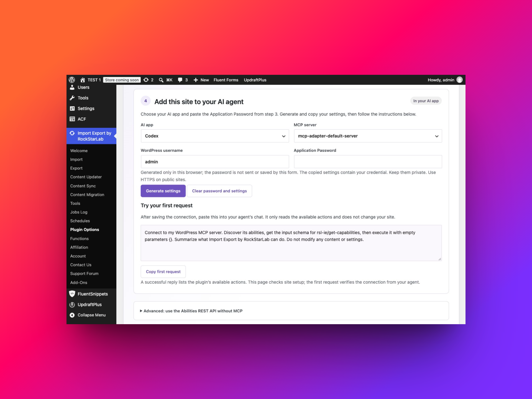532x399 pixels.
Task: Click the Try your first request heading
Action: [167, 205]
